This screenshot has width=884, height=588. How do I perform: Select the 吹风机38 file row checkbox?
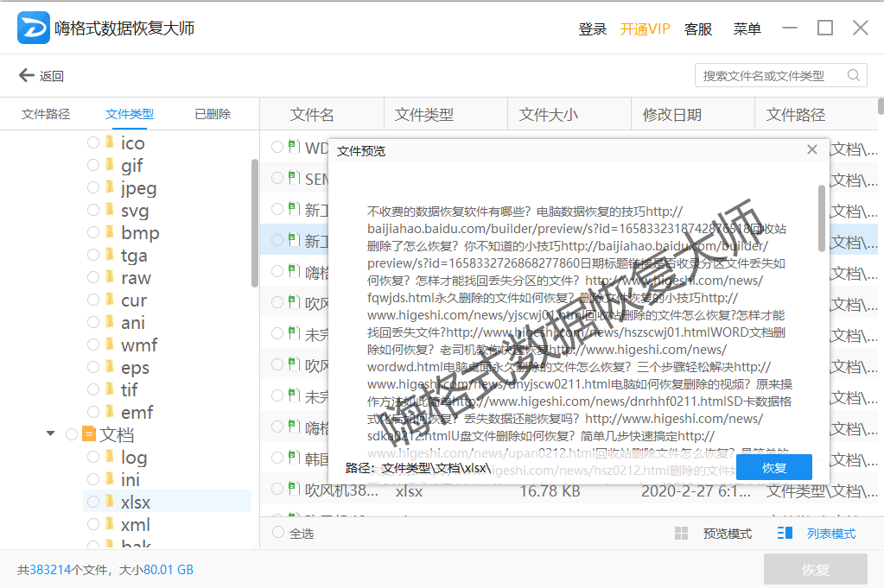coord(277,489)
